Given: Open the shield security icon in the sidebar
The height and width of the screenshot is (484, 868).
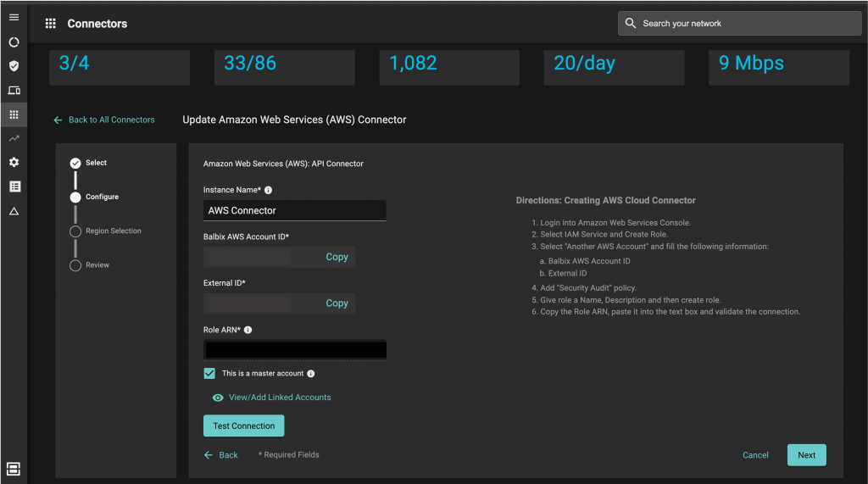Looking at the screenshot, I should [14, 66].
